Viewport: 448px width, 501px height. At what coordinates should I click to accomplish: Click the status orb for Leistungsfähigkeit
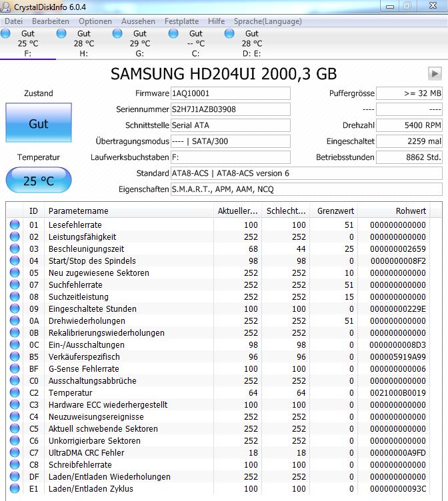[x=15, y=237]
